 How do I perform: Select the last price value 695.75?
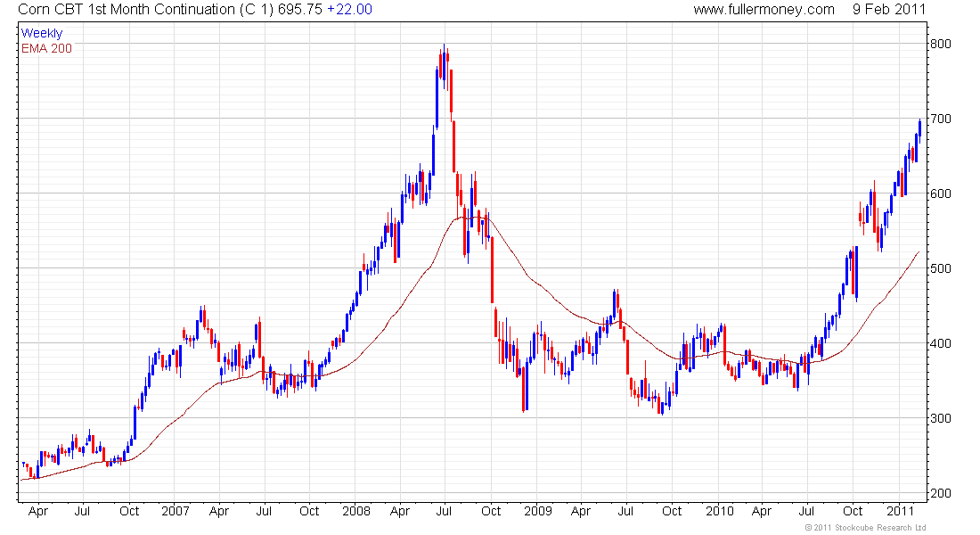tap(300, 10)
